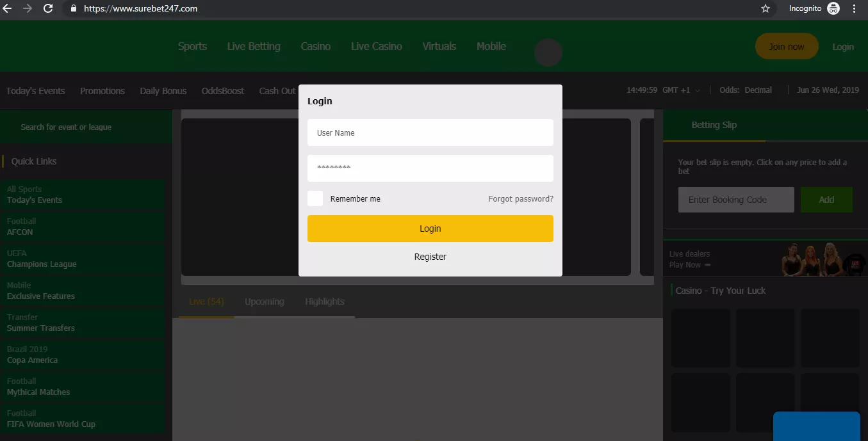Open the Incognito profile icon
This screenshot has height=441, width=868.
(x=833, y=8)
